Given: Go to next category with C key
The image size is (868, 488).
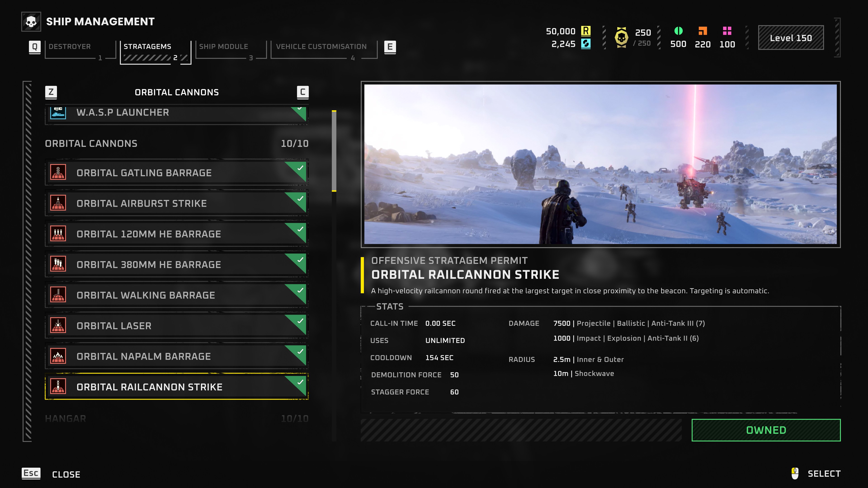Looking at the screenshot, I should [x=303, y=92].
